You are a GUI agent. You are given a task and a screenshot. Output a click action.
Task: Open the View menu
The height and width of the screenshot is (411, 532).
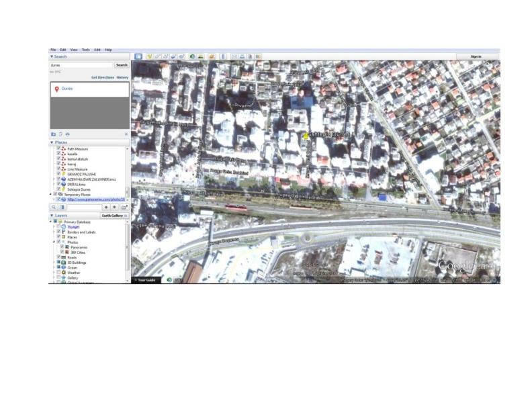point(74,50)
